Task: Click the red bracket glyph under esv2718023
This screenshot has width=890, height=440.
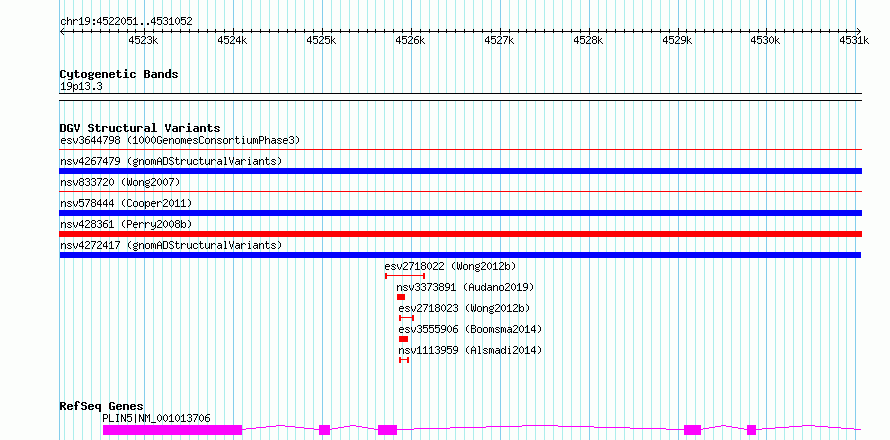Action: point(406,318)
